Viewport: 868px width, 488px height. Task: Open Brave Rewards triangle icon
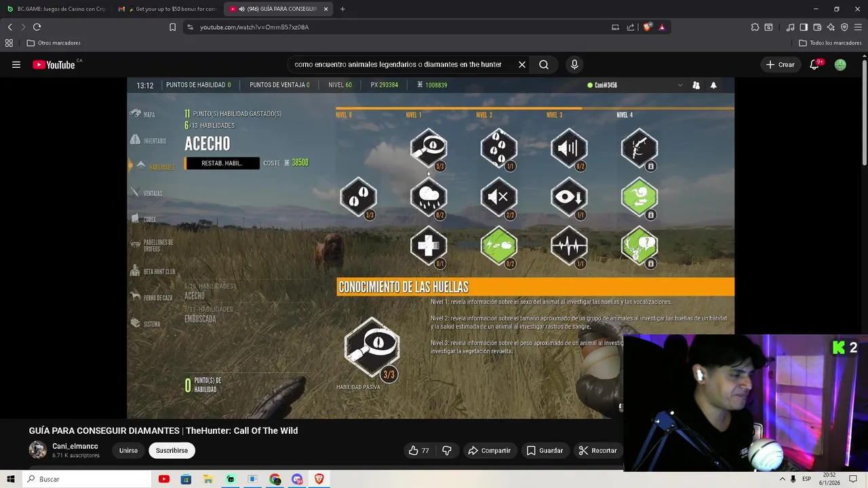662,27
